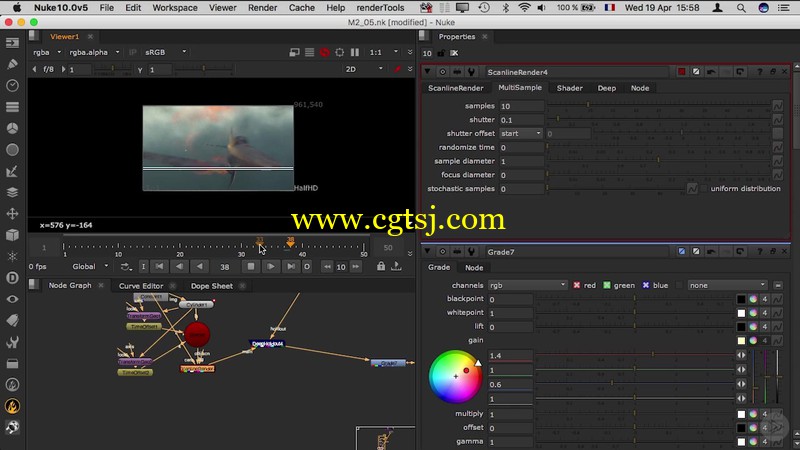Toggle the red channel checkbox
Viewport: 800px width, 450px height.
point(577,285)
